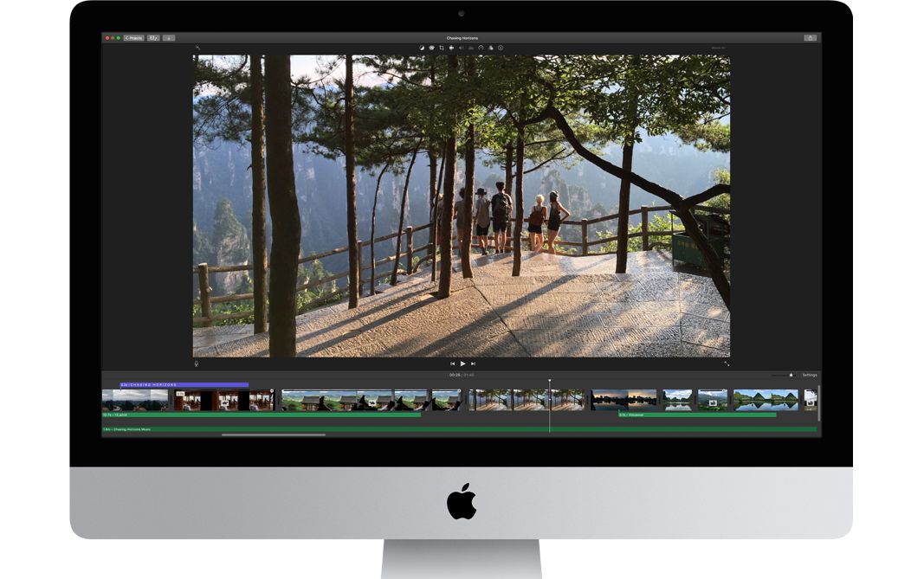This screenshot has height=579, width=924.
Task: Select the wide karst mountains reflection clip
Action: pyautogui.click(x=766, y=400)
